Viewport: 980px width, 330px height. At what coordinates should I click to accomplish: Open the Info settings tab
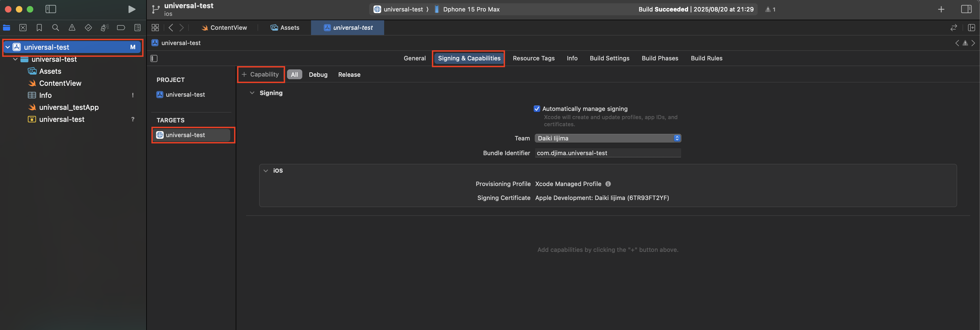(x=572, y=58)
